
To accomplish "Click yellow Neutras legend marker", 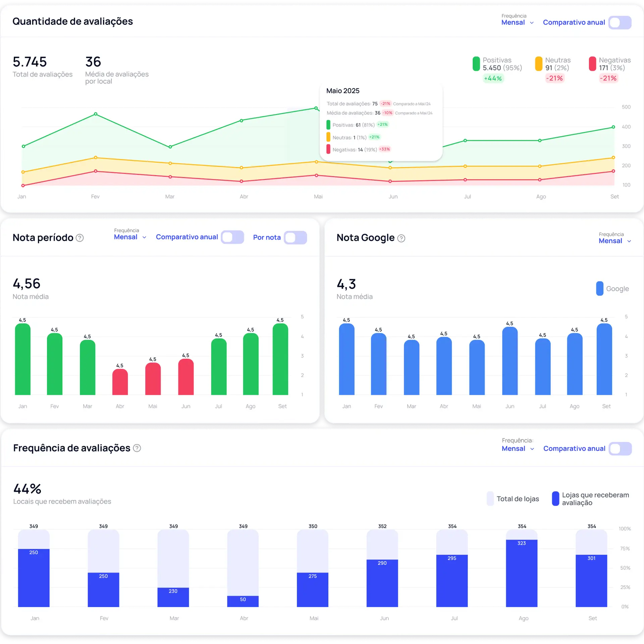I will coord(538,64).
